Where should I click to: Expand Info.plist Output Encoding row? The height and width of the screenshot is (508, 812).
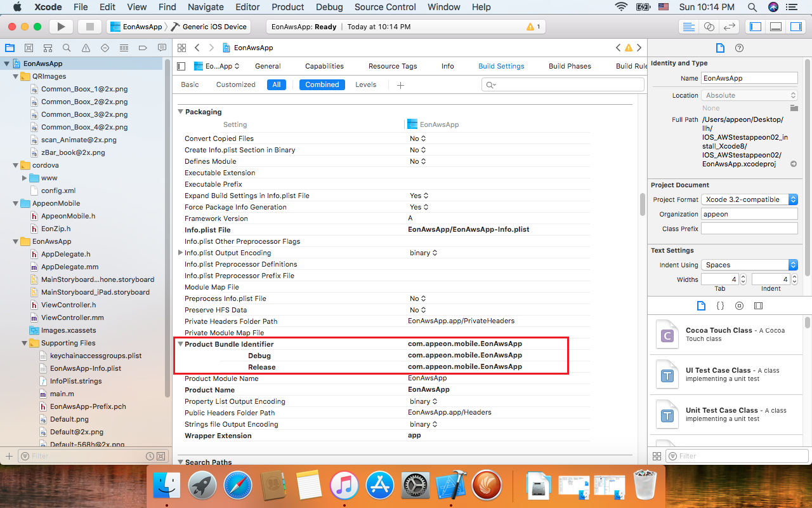(x=180, y=253)
